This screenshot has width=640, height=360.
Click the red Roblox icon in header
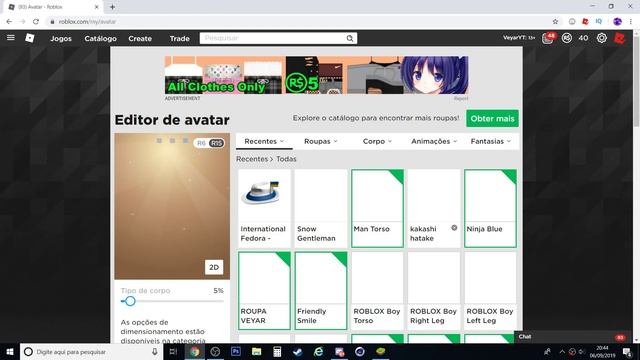point(620,38)
